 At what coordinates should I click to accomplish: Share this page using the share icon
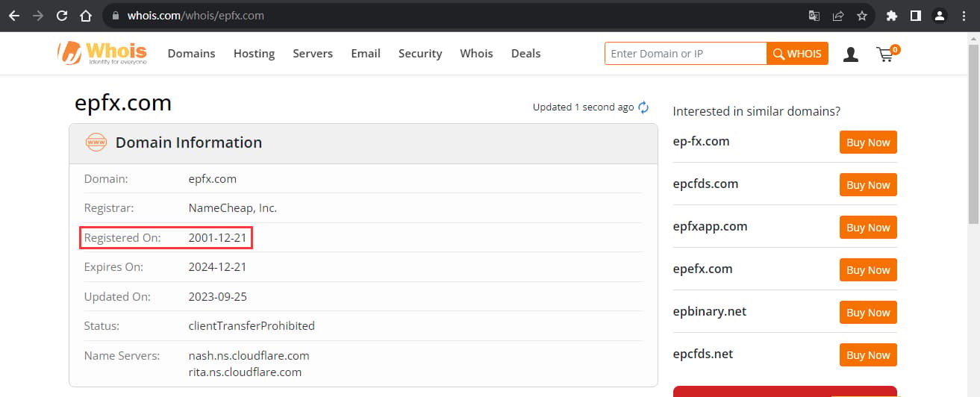(838, 15)
